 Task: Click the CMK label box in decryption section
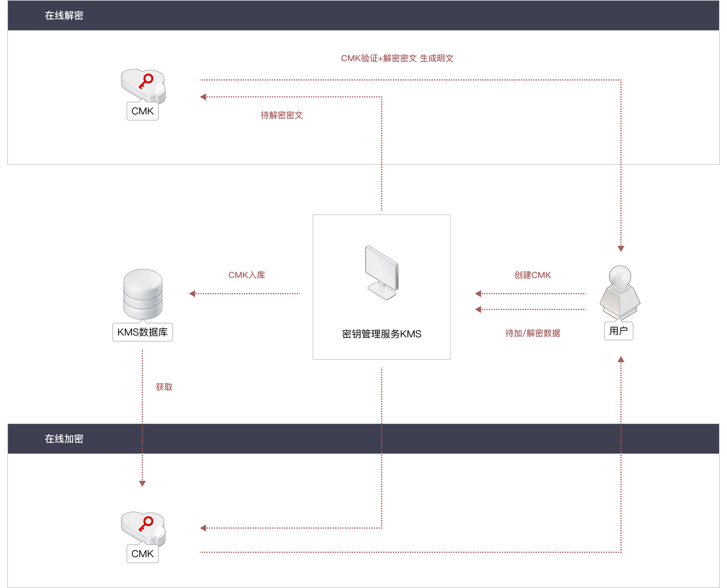click(x=143, y=111)
